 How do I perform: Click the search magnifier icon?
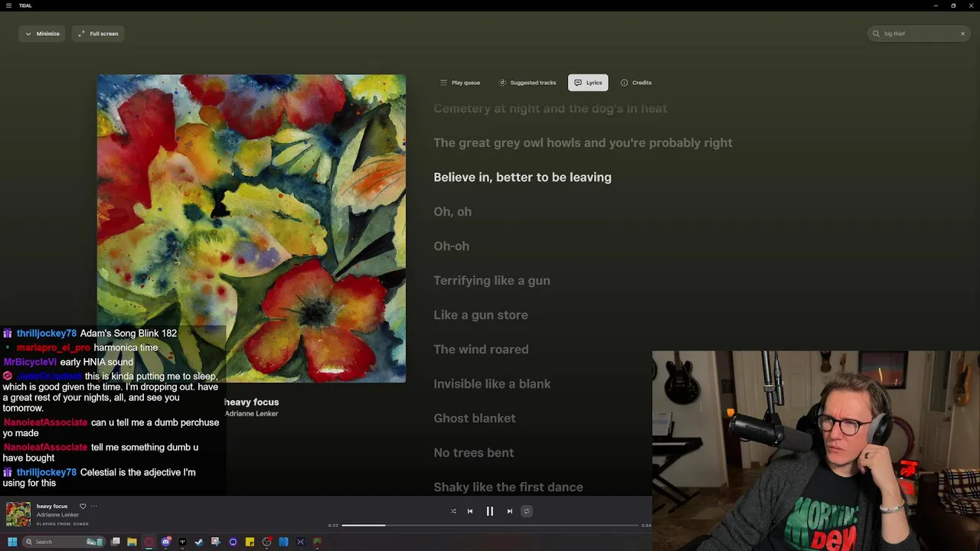pyautogui.click(x=877, y=34)
